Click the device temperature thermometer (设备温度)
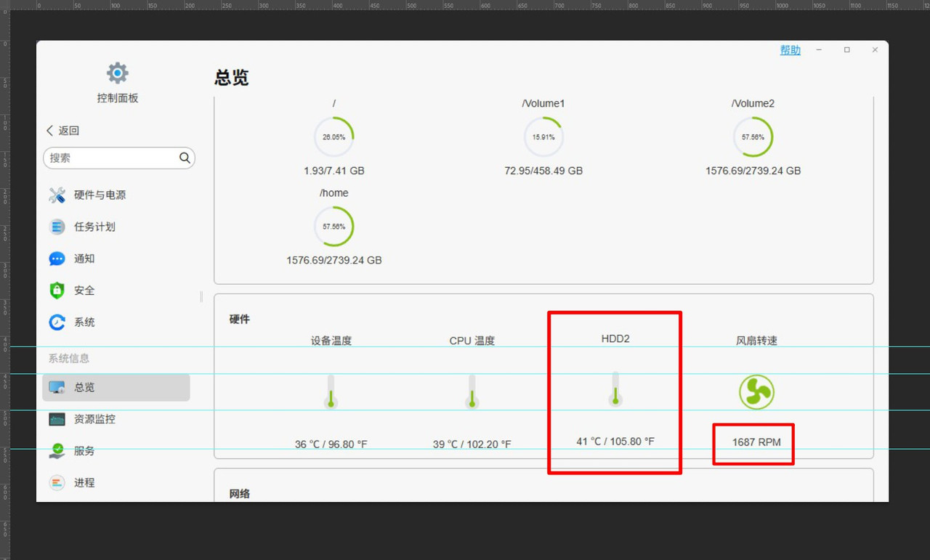This screenshot has width=930, height=560. (331, 391)
